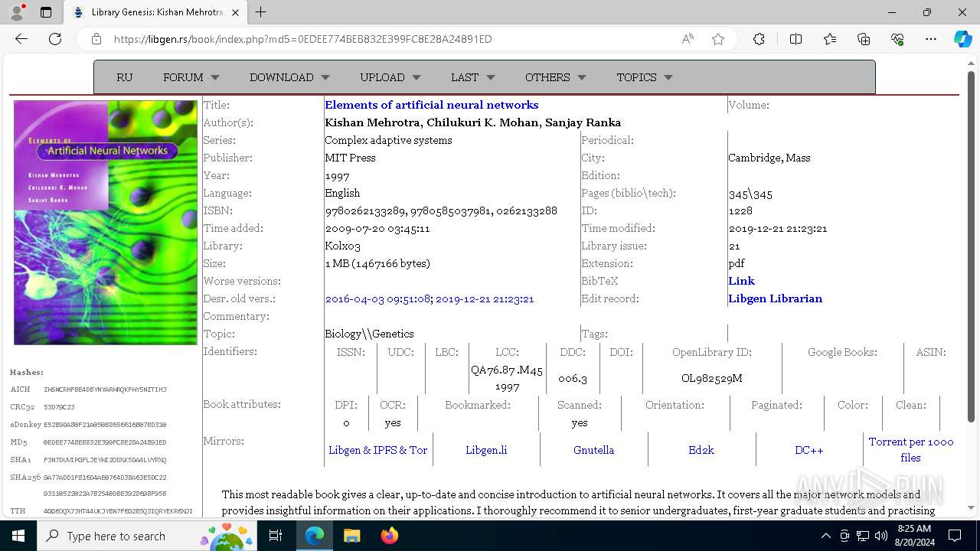The width and height of the screenshot is (980, 551).
Task: Open old version 2016-04-03 09:51:08 link
Action: coord(378,298)
